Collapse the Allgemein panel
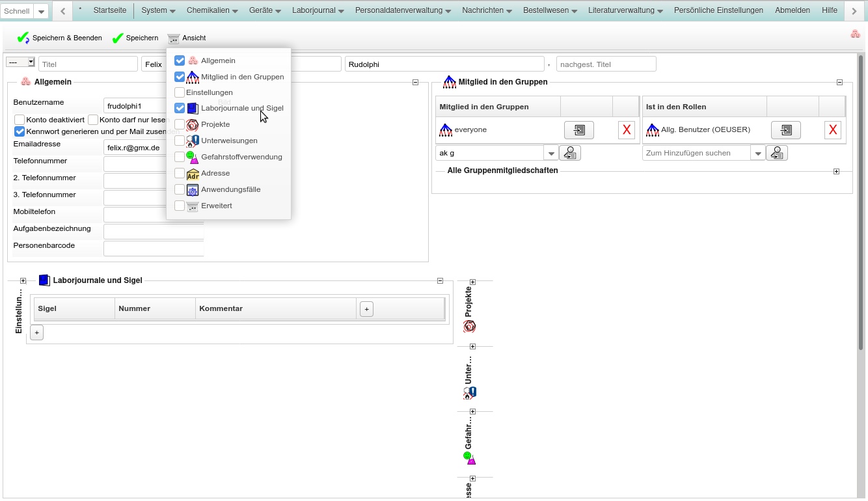The height and width of the screenshot is (501, 868). [x=415, y=82]
